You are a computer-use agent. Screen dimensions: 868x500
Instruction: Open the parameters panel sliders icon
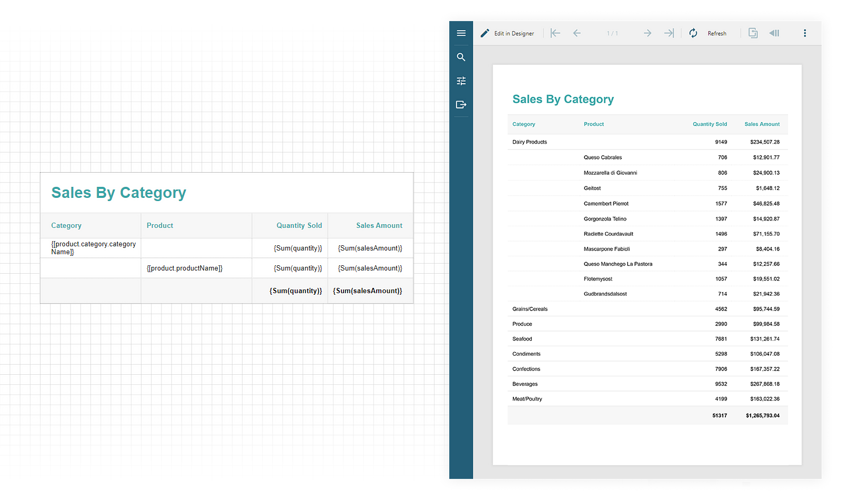[461, 81]
